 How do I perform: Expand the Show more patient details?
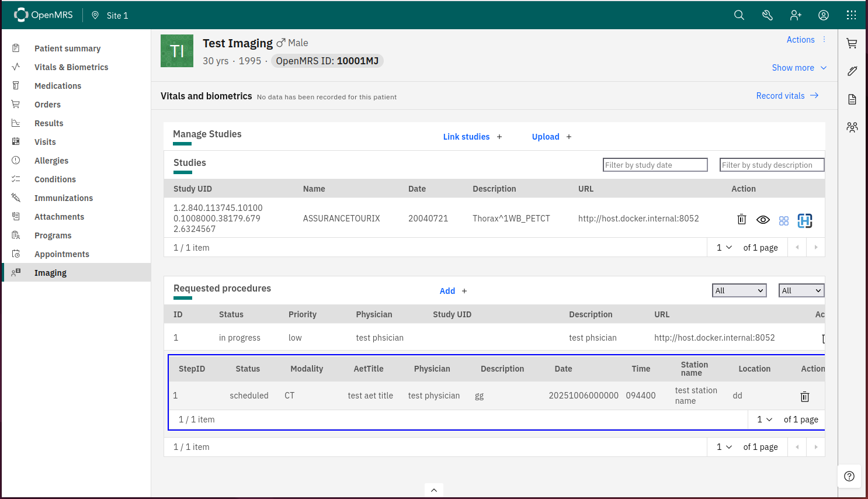(x=798, y=68)
